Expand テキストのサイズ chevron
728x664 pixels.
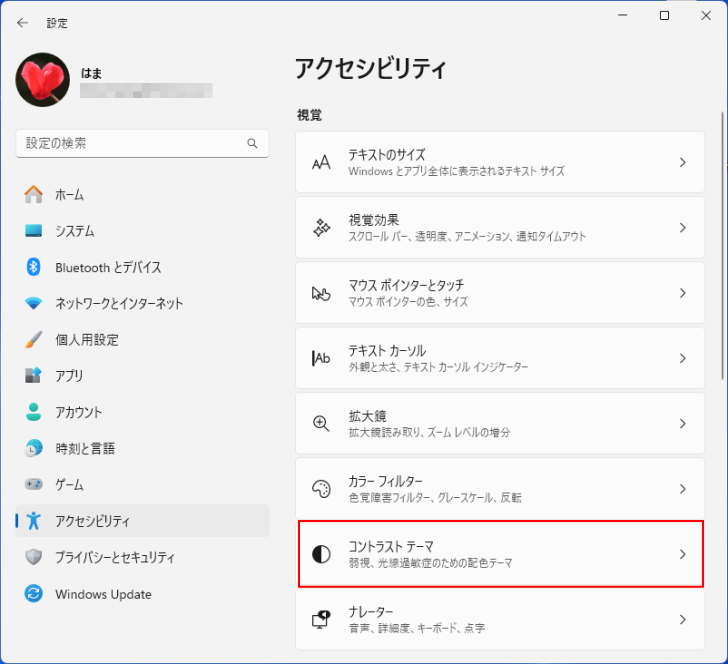click(x=682, y=163)
